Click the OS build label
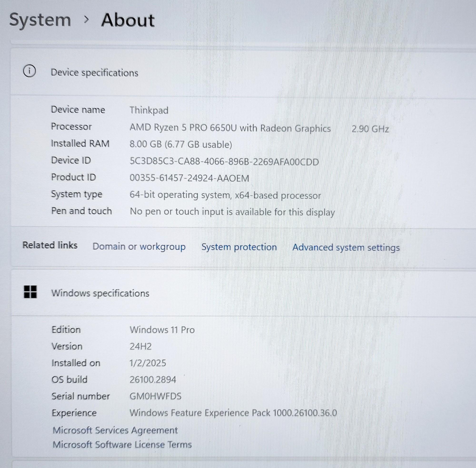The image size is (476, 468). pyautogui.click(x=69, y=379)
